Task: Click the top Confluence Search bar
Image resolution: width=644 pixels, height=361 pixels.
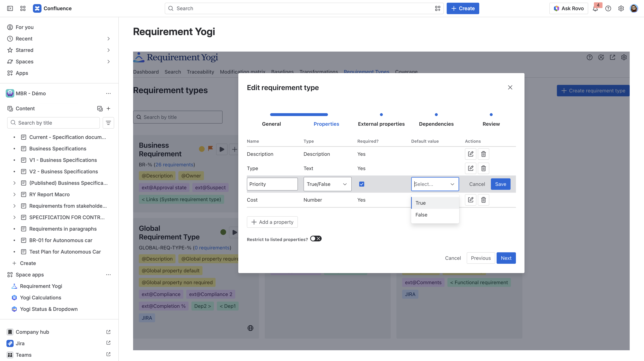Action: (x=304, y=9)
